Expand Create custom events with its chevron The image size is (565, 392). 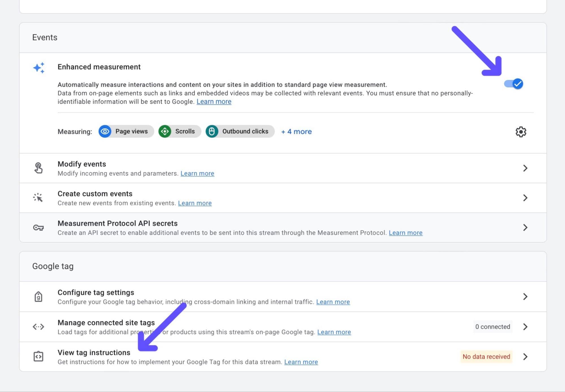[x=525, y=198]
